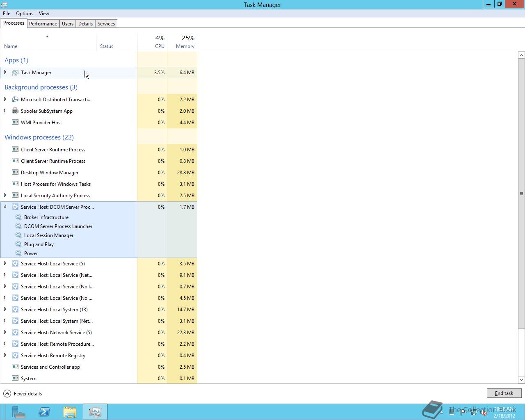Expand Service Host: Remote Registry

click(x=5, y=356)
